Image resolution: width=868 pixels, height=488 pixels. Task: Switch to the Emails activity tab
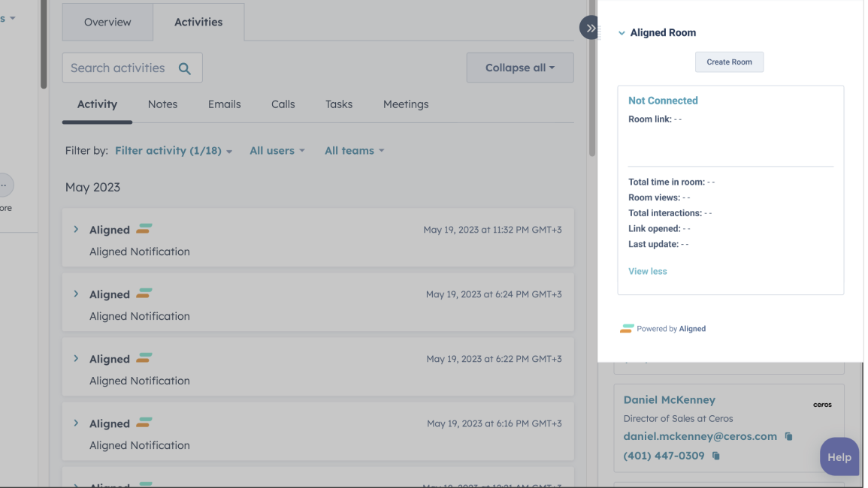224,104
